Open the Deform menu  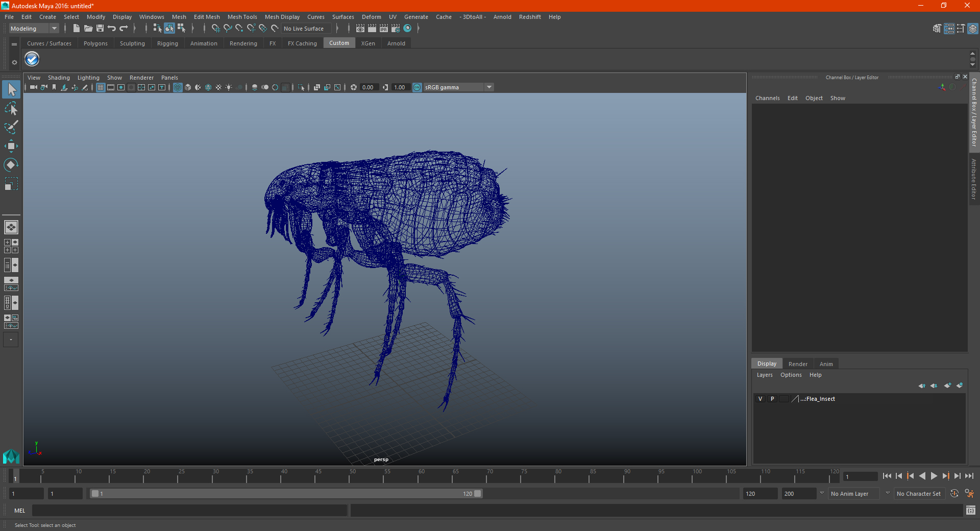tap(371, 17)
